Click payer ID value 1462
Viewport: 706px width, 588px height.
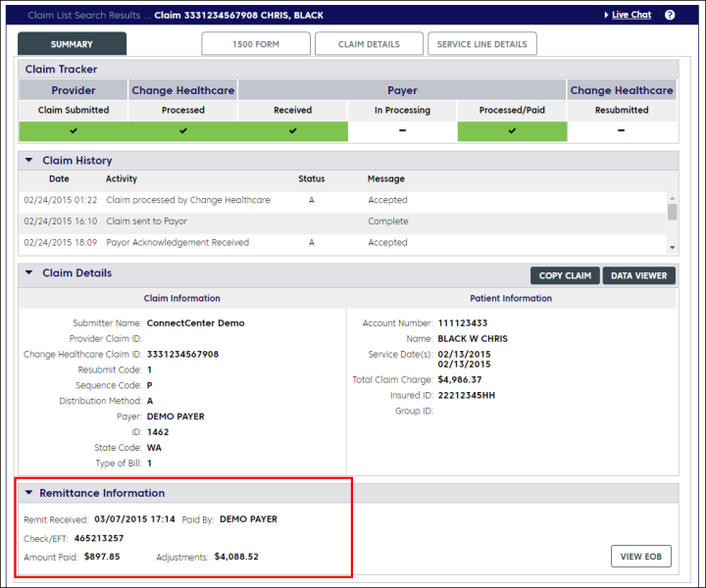pyautogui.click(x=158, y=432)
